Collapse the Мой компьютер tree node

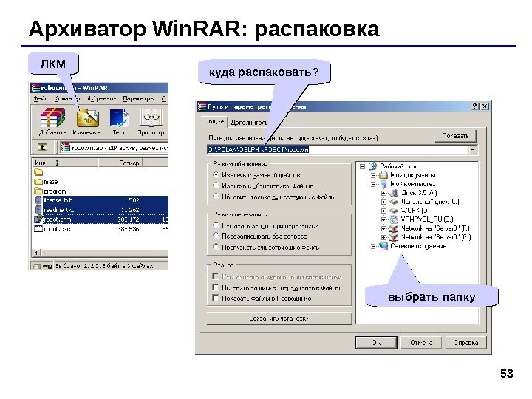[373, 184]
